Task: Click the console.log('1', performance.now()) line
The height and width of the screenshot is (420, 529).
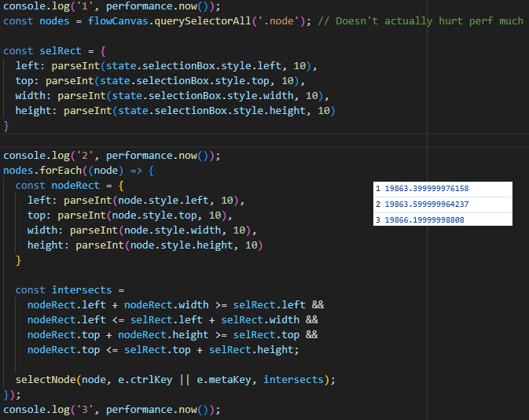Action: point(112,6)
